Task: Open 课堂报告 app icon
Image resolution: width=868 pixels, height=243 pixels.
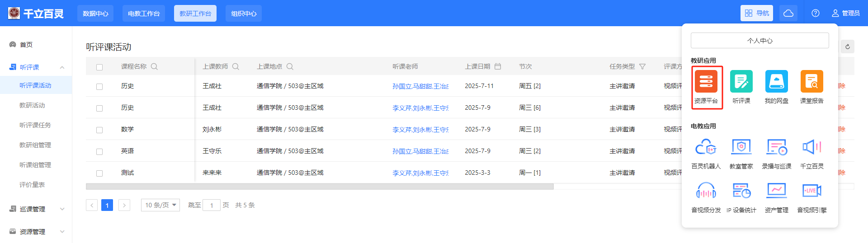Action: click(811, 82)
